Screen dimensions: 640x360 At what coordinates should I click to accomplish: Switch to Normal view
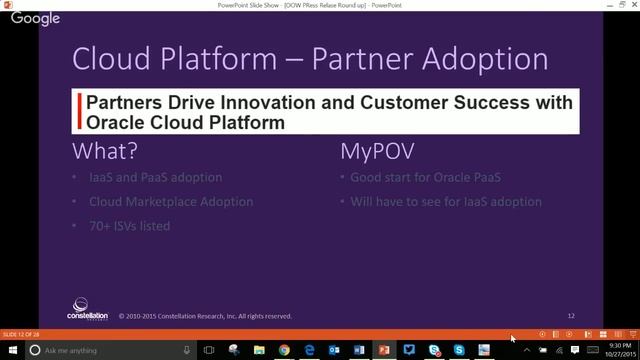[588, 334]
